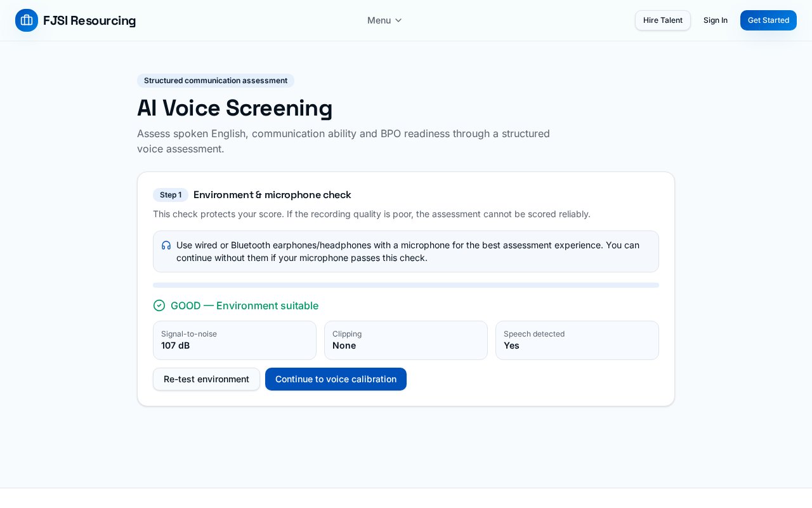Click the environment check progress bar
This screenshot has height=508, width=812.
(406, 285)
